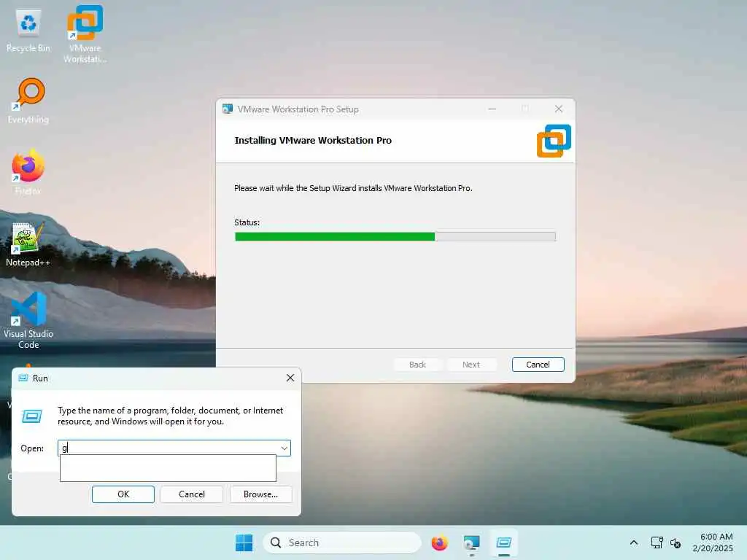Click Browse... in the Run dialog
The height and width of the screenshot is (560, 747).
[x=260, y=494]
